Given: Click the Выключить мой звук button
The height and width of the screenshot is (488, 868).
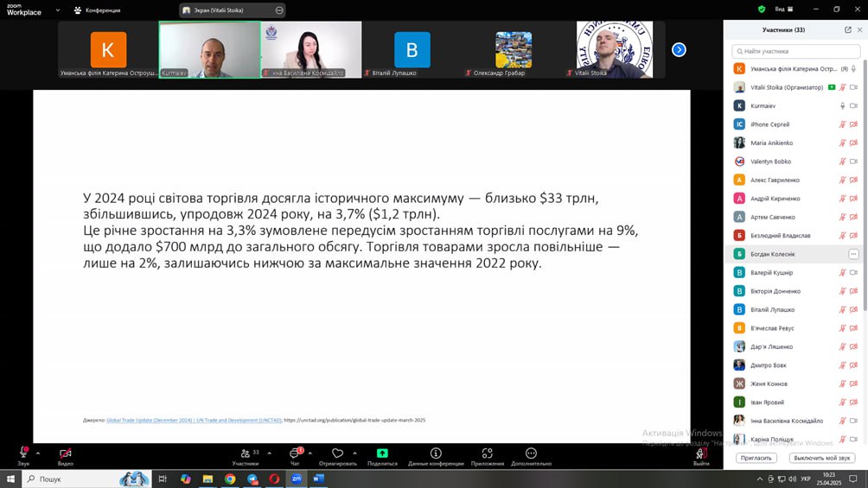Looking at the screenshot, I should pyautogui.click(x=821, y=458).
